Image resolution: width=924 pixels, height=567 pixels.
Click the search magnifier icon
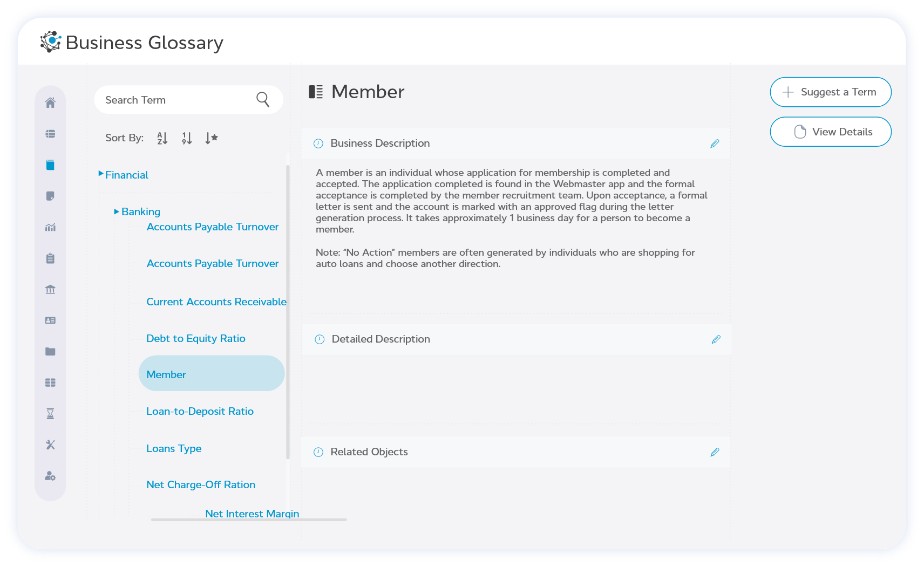pos(262,100)
